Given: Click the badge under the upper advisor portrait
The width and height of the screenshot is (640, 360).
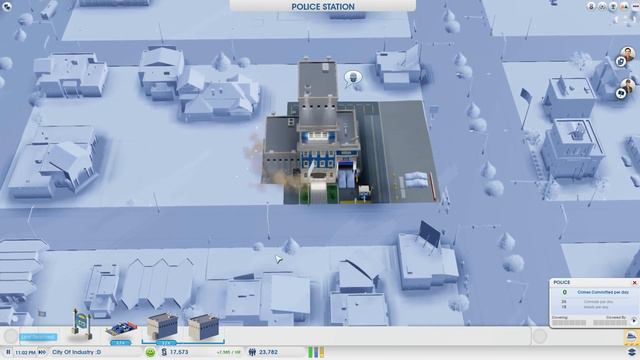Looking at the screenshot, I should point(621,62).
